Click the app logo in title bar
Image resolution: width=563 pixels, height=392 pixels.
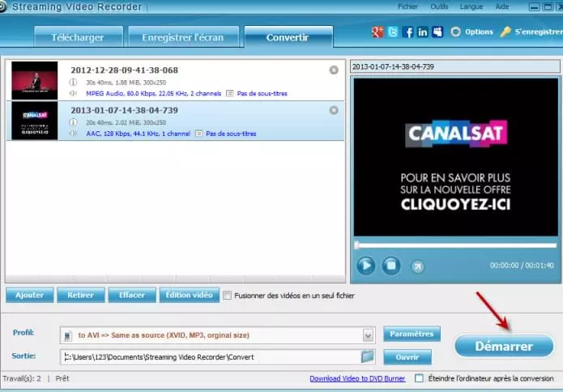[x=2, y=6]
